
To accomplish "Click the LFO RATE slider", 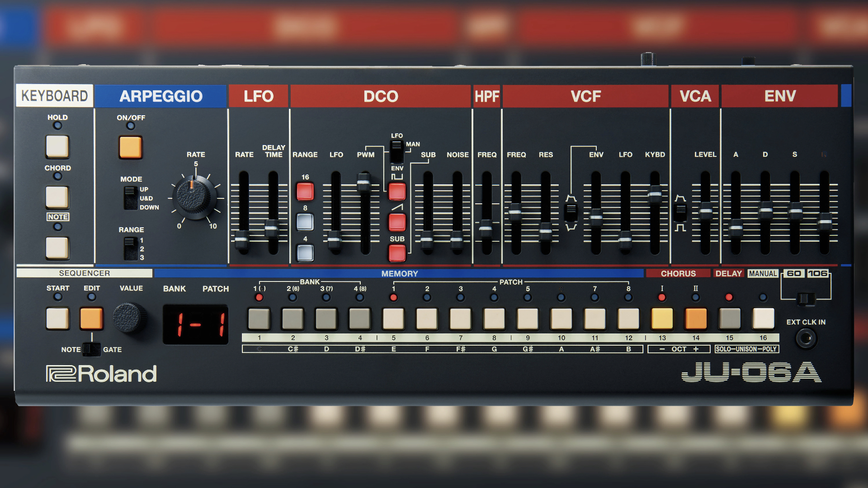I will (242, 239).
